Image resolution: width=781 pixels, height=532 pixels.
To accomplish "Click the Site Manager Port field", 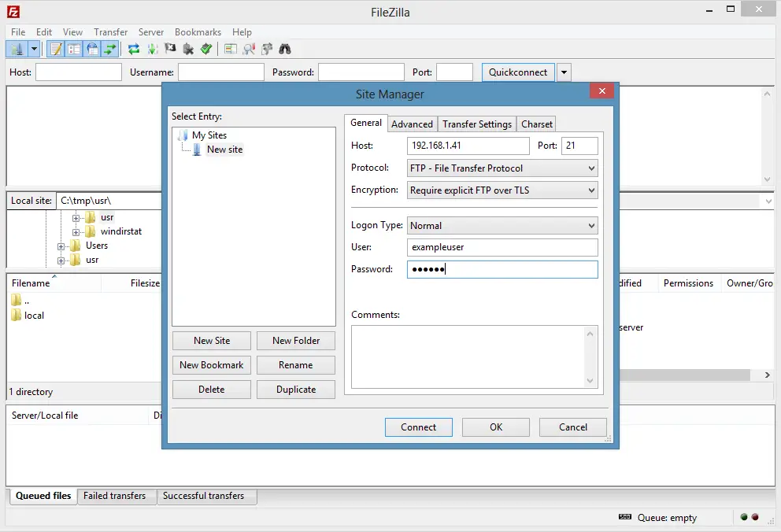I will coord(579,146).
